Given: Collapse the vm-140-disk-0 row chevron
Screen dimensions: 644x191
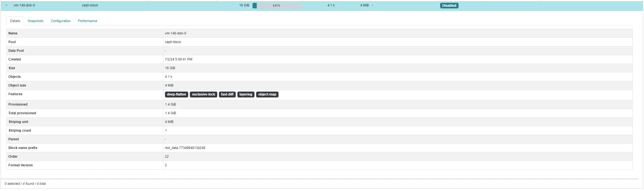Looking at the screenshot, I should 6,5.
